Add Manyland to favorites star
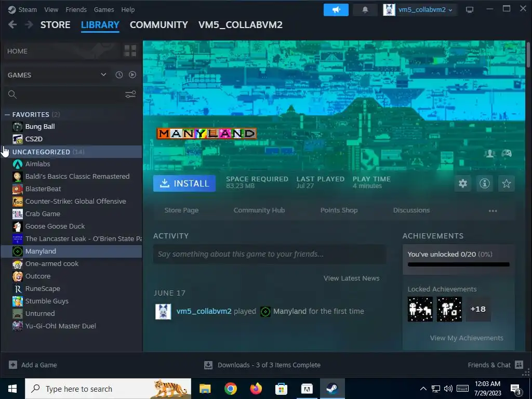The width and height of the screenshot is (532, 399). click(506, 183)
